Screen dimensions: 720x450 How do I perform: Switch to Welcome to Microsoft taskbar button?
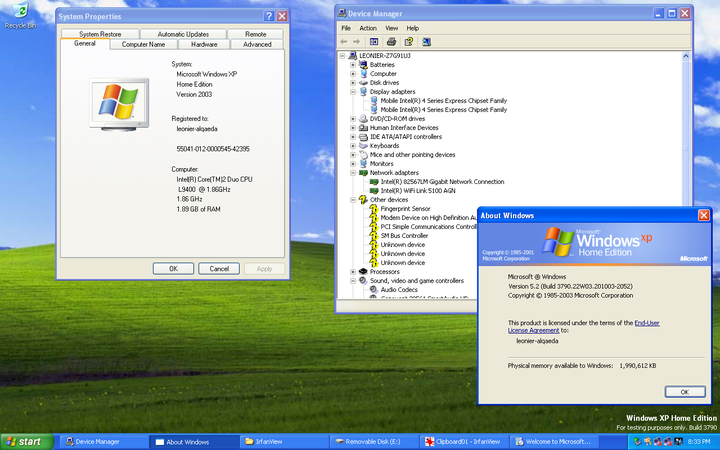coord(554,442)
